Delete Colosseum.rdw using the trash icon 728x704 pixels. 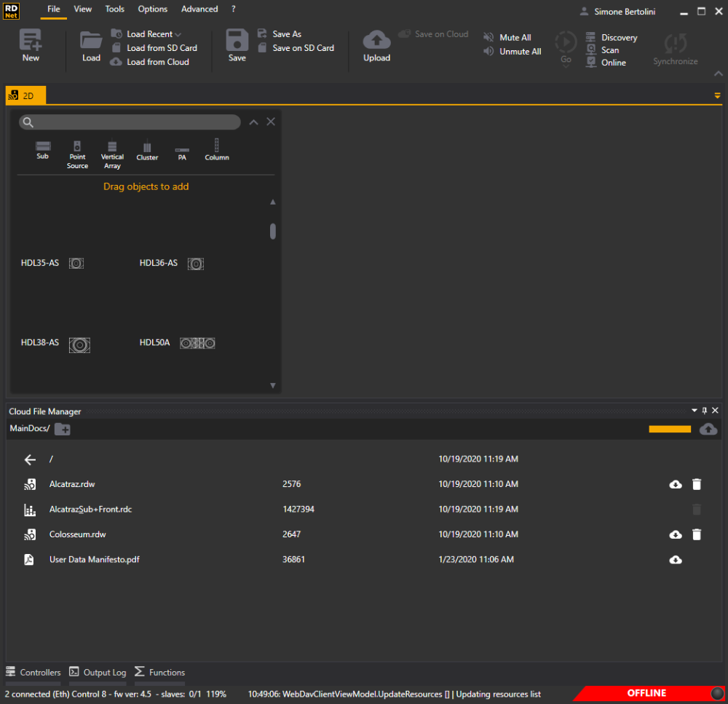click(x=697, y=534)
